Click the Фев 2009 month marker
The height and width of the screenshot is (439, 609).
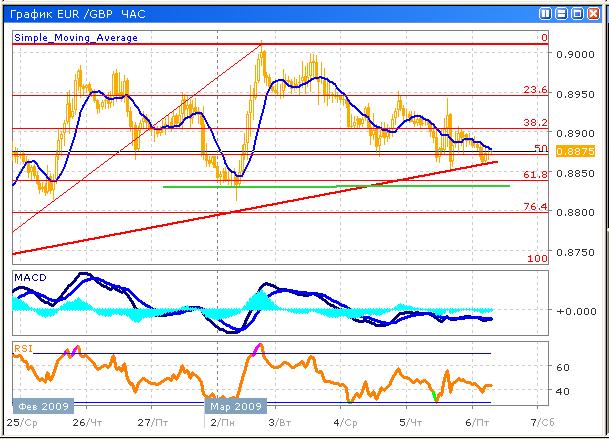click(x=41, y=407)
